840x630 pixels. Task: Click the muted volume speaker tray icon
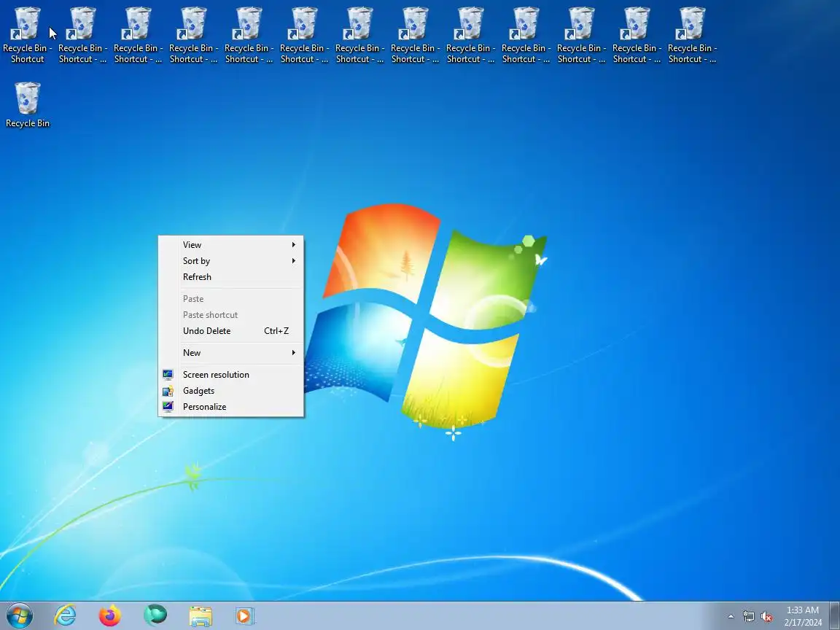[x=766, y=617]
